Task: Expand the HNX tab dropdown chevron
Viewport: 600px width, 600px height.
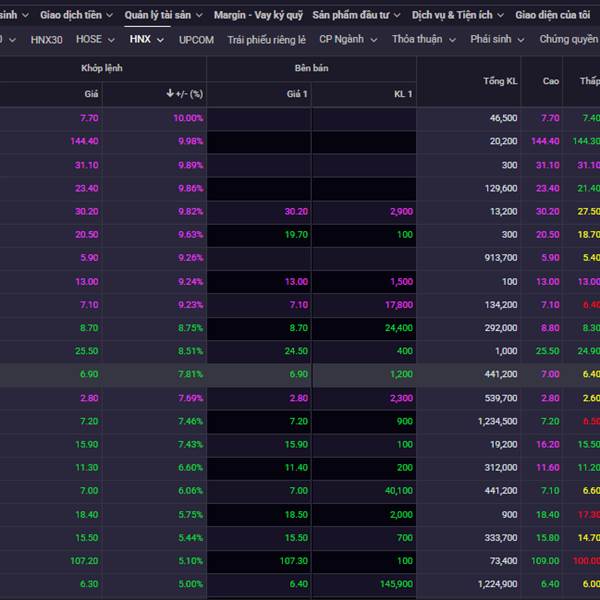Action: pyautogui.click(x=162, y=40)
